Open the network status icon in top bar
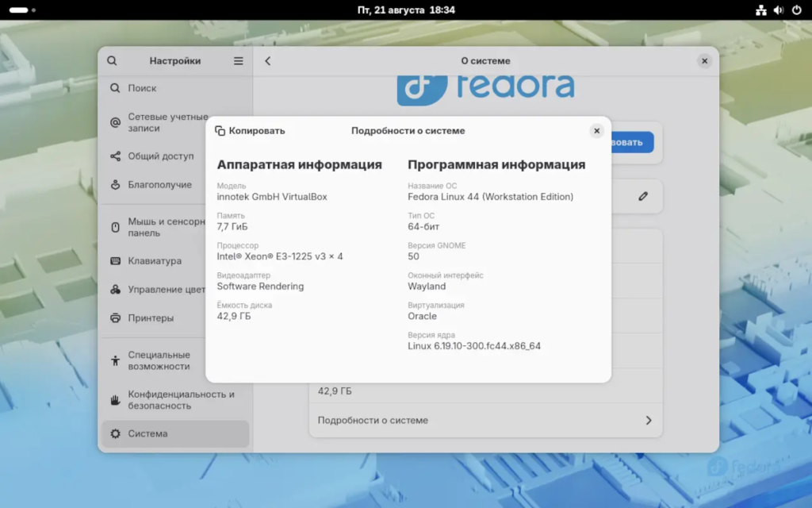Image resolution: width=812 pixels, height=508 pixels. 760,10
